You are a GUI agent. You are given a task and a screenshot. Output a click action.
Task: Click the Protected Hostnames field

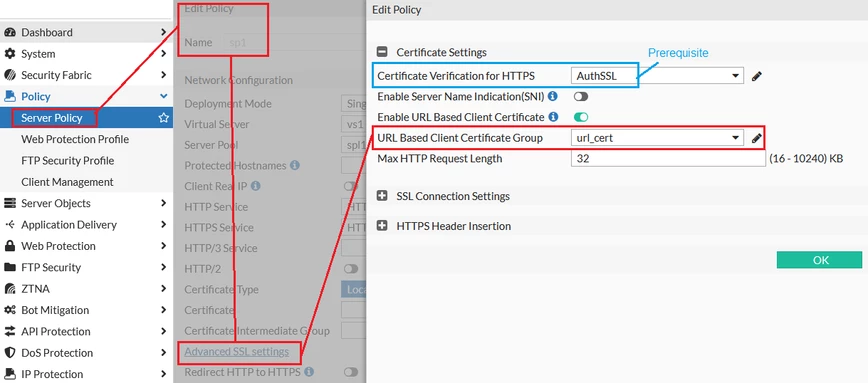point(353,165)
